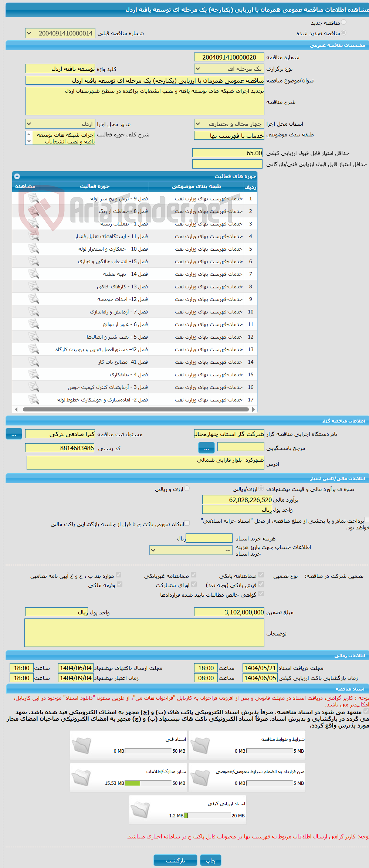This screenshot has width=369, height=868.
Task: Click the شرح مناقصه text area
Action: pos(145,101)
